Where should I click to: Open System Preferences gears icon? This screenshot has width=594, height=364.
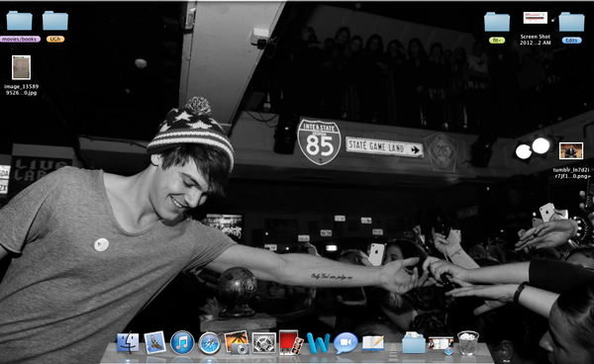coord(263,343)
